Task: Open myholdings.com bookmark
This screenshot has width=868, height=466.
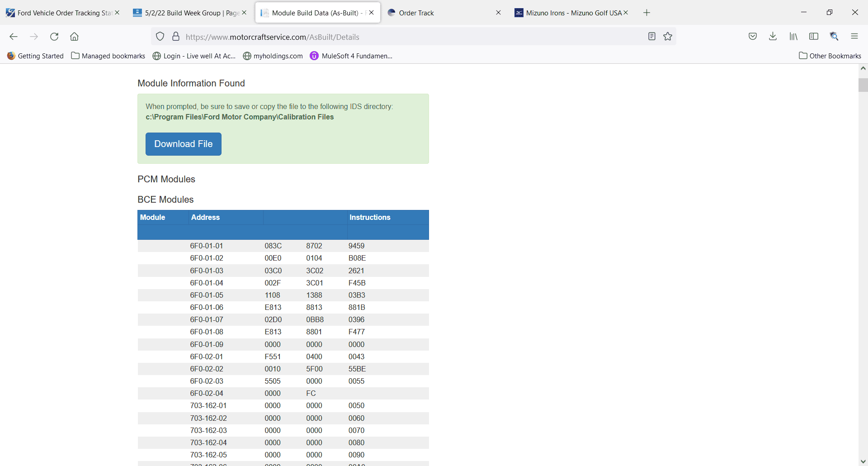Action: coord(273,56)
